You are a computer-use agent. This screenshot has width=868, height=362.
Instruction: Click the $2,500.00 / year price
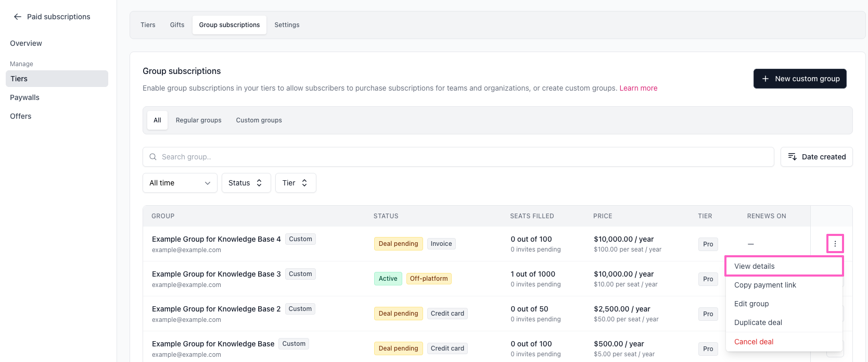tap(622, 309)
